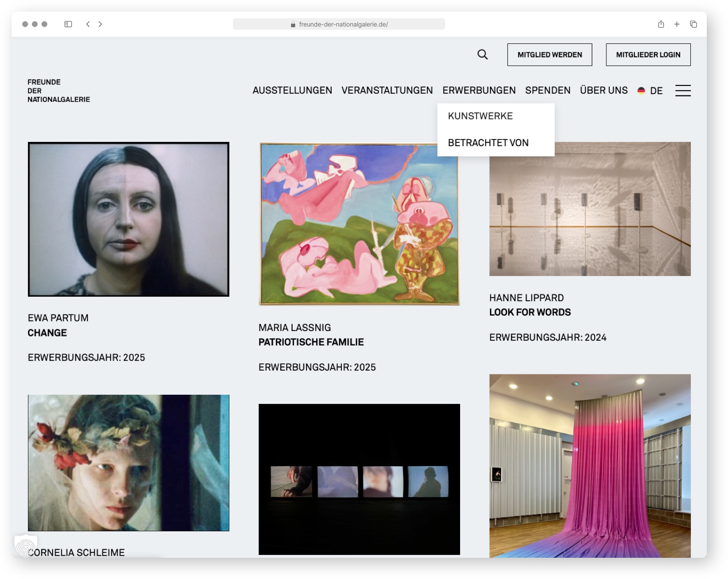Open the Ewa Partum portrait thumbnail
Screen dimensions: 728x579
(128, 219)
